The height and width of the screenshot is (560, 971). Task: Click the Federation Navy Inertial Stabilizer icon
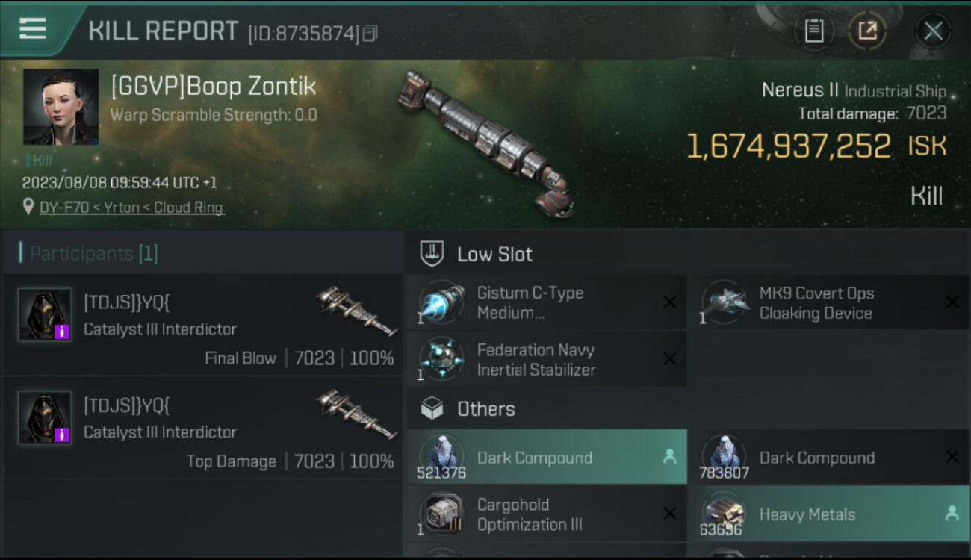point(441,358)
